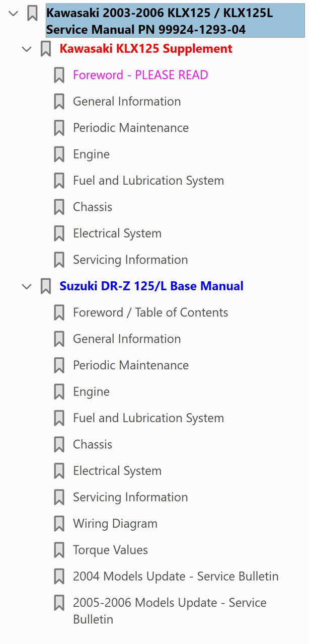Open Servicing Information under Kawasaki KLX125 Supplement
Viewport: 309px width, 644px height.
[130, 260]
